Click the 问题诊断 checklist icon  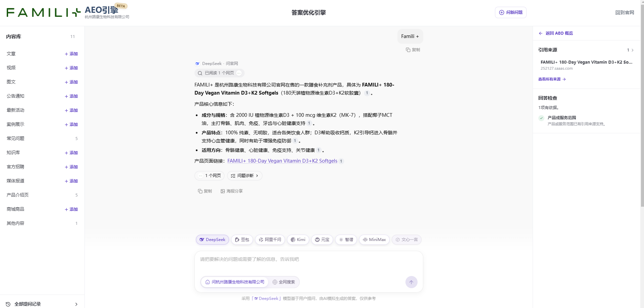233,176
